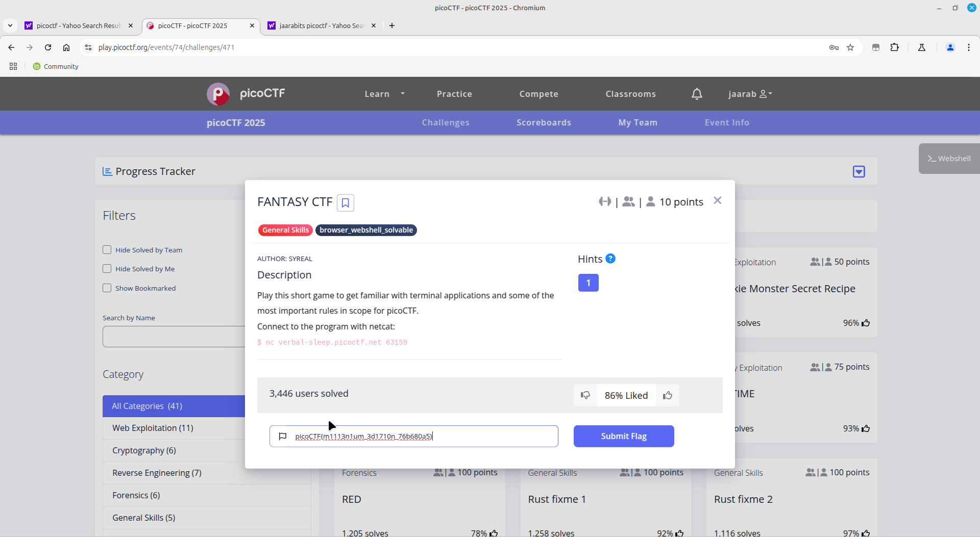Go to the Scoreboards tab
The width and height of the screenshot is (980, 537).
(544, 122)
